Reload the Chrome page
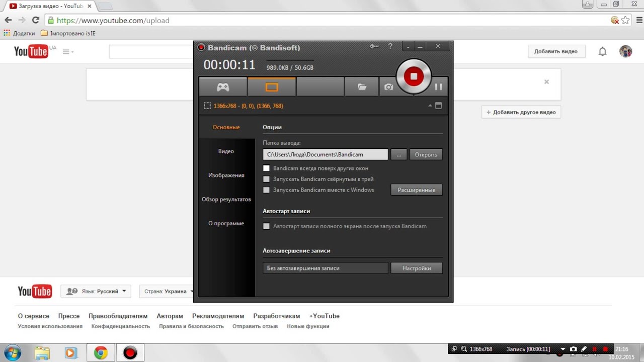 [35, 20]
